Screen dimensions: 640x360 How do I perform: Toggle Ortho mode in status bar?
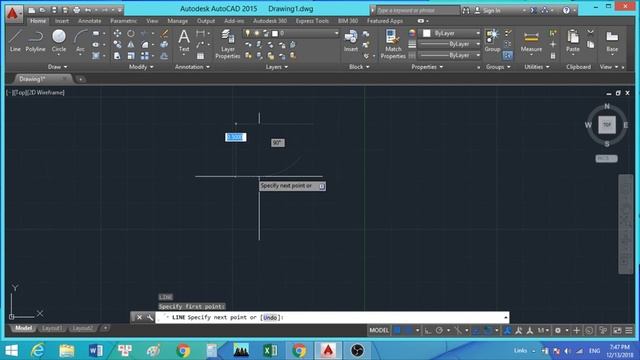pyautogui.click(x=427, y=331)
